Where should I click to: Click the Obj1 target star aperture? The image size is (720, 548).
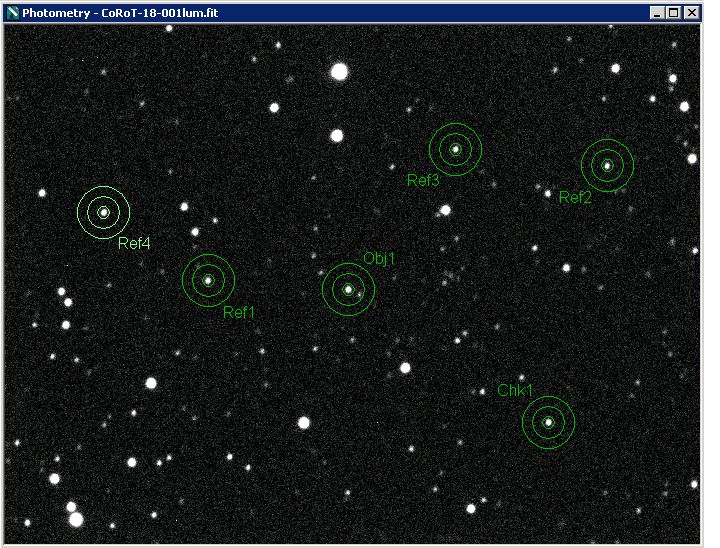click(x=348, y=290)
